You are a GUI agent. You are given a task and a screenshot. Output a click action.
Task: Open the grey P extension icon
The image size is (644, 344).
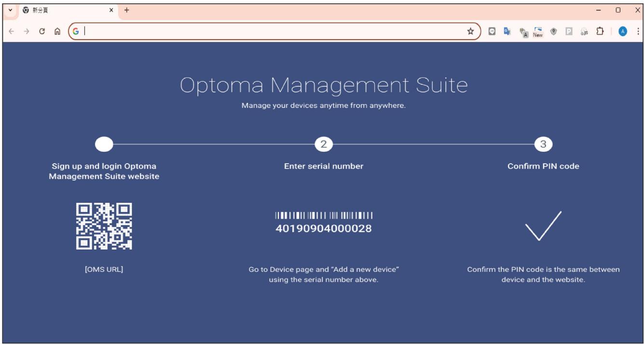pyautogui.click(x=569, y=31)
